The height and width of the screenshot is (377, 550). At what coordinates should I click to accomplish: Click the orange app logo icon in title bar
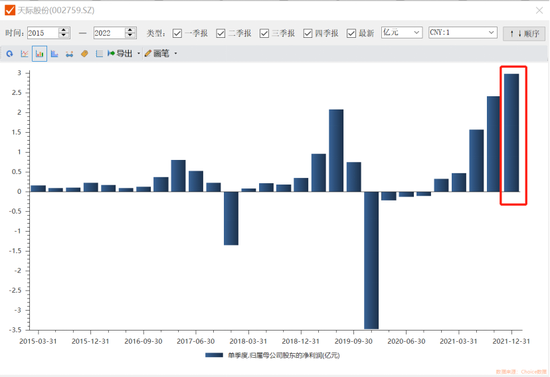click(x=10, y=10)
